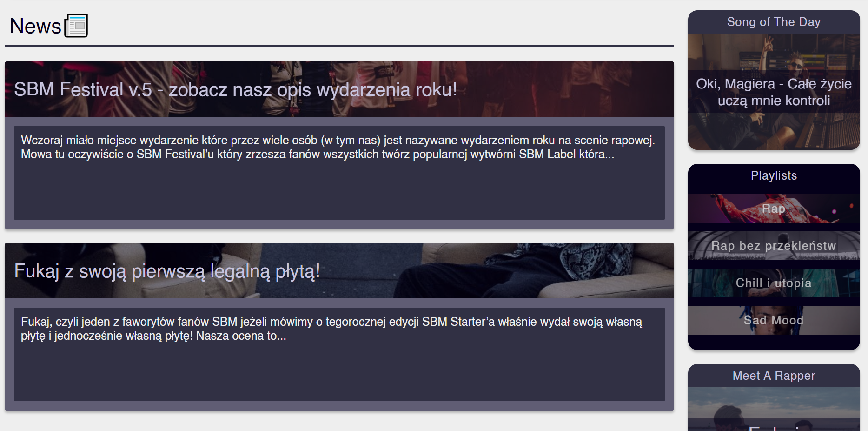Image resolution: width=868 pixels, height=431 pixels.
Task: Click the Meet A Rapper header label
Action: pos(774,376)
